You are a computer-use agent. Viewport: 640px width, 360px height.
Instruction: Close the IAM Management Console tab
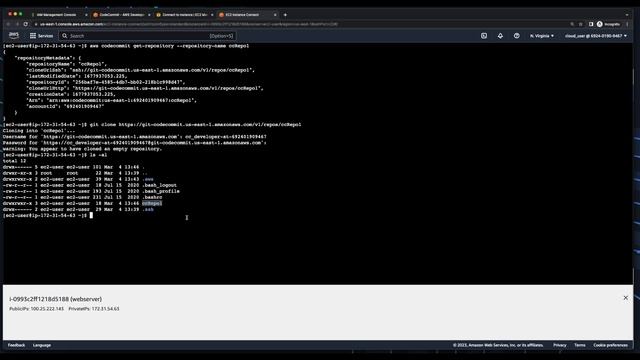(x=86, y=15)
